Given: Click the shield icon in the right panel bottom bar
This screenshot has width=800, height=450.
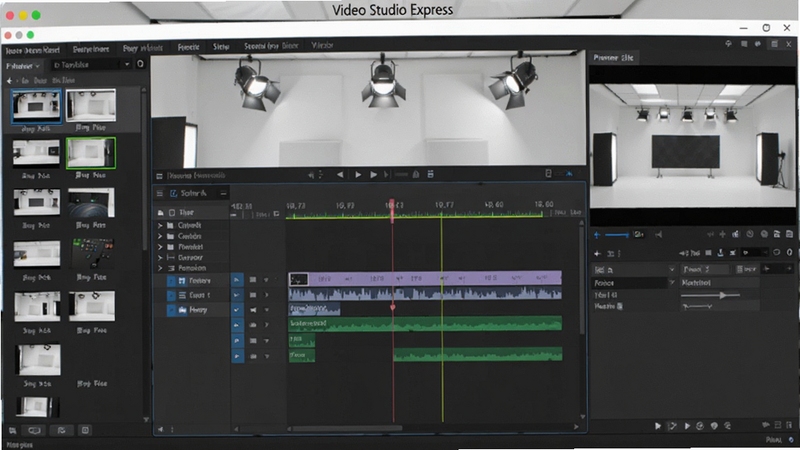Looking at the screenshot, I should tap(714, 426).
